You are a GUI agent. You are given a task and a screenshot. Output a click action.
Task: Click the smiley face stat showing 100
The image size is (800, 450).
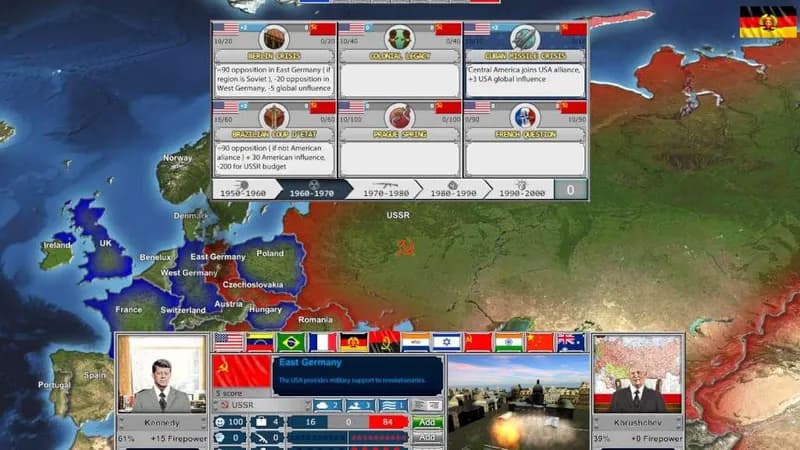[230, 422]
